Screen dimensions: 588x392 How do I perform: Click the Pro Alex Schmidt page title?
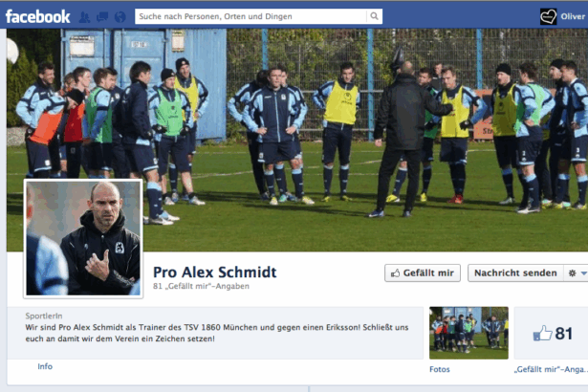pyautogui.click(x=215, y=272)
